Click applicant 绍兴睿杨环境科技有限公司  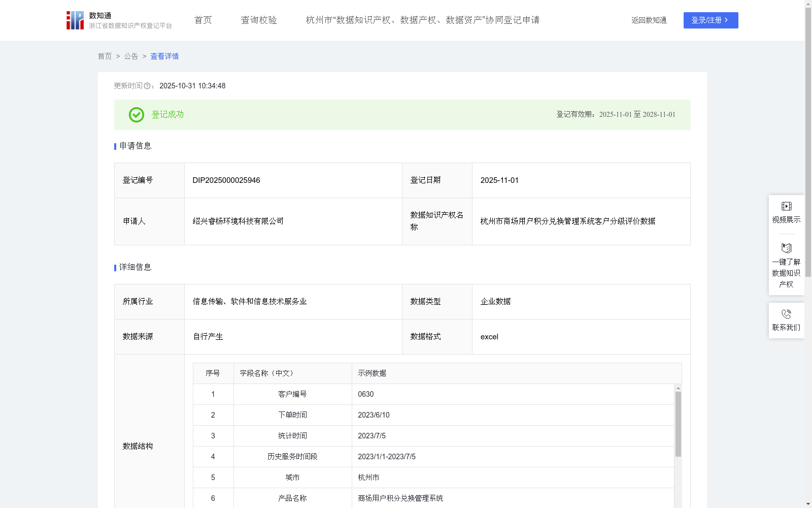[x=238, y=221]
